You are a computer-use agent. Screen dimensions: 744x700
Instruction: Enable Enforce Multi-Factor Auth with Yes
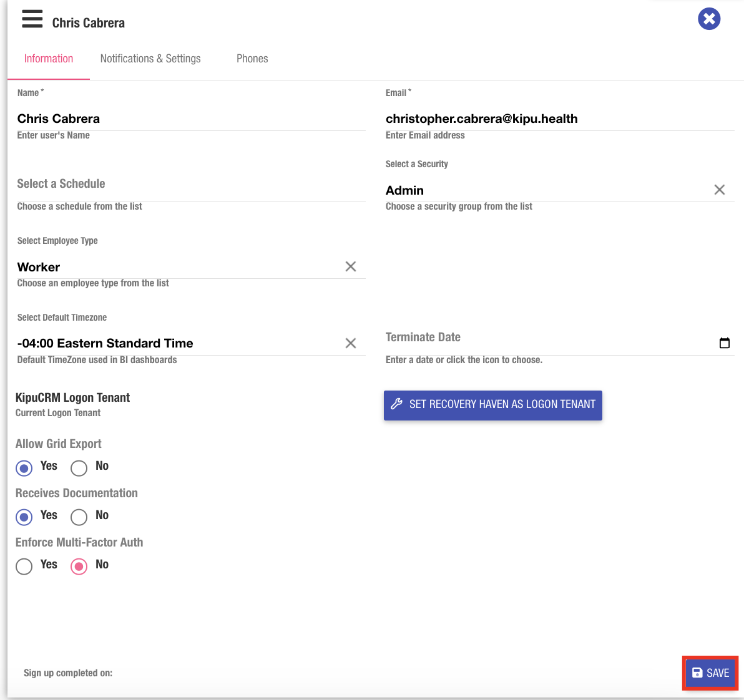24,566
